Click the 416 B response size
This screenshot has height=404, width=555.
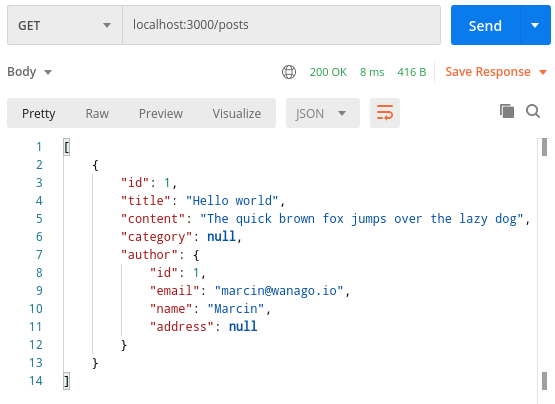412,72
